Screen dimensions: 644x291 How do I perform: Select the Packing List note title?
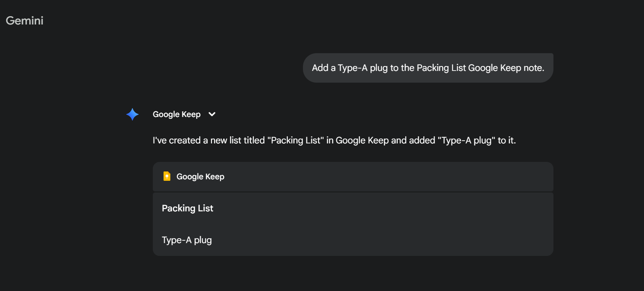(187, 208)
